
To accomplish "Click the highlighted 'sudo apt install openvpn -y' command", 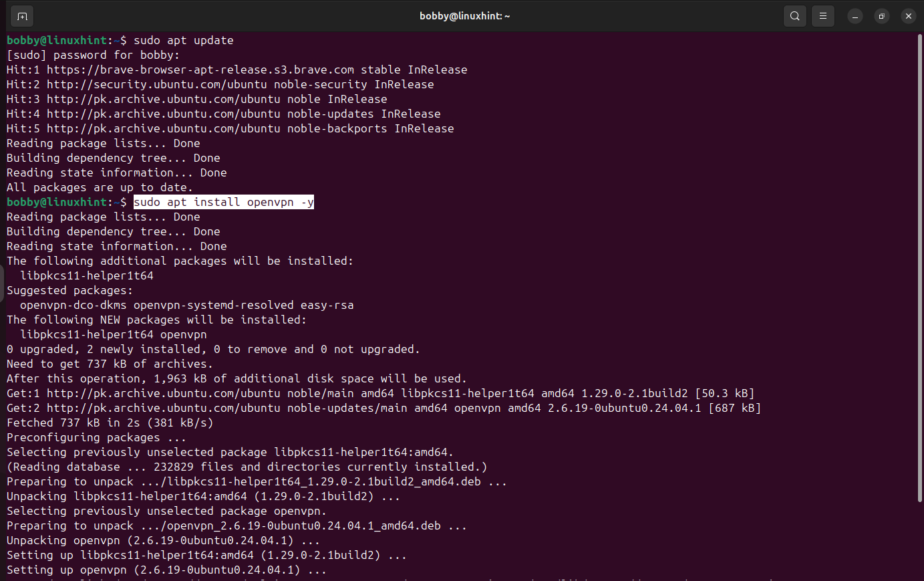I will click(x=224, y=202).
